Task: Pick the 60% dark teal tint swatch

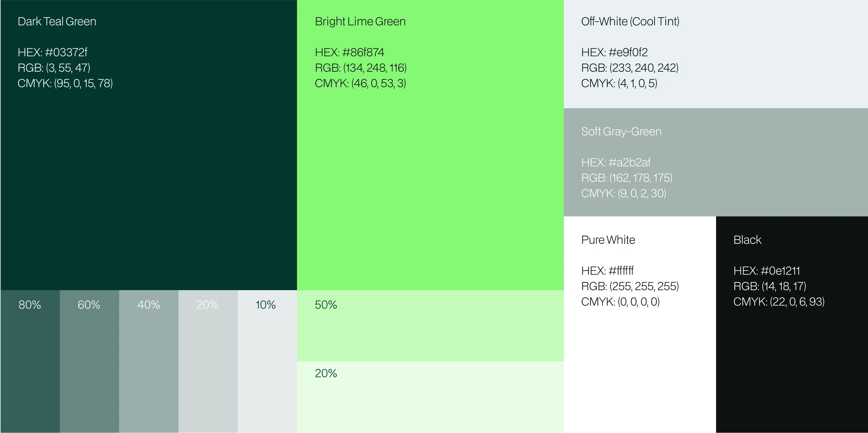Action: coord(89,361)
